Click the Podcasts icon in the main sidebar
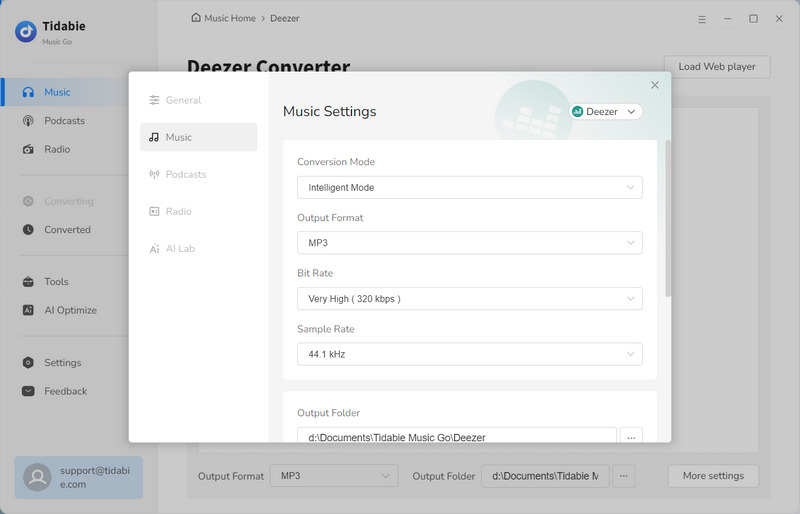This screenshot has width=800, height=514. [x=28, y=121]
